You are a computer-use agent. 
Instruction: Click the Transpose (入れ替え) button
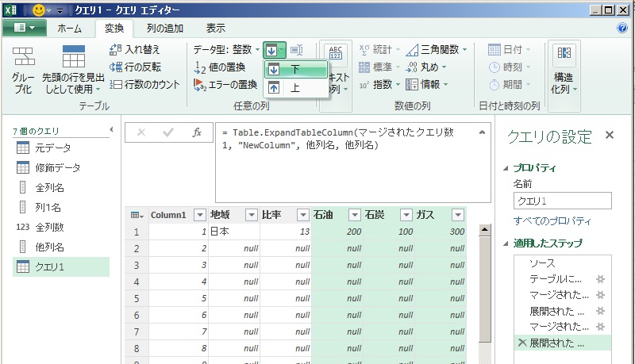point(135,49)
